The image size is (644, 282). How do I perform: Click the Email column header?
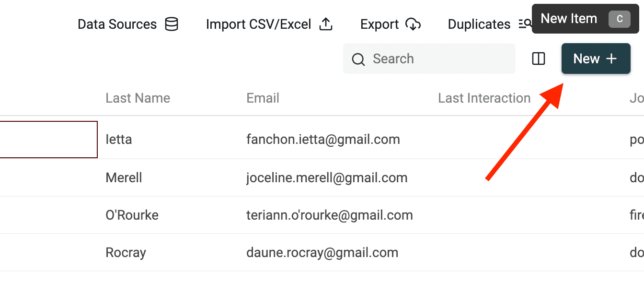263,98
